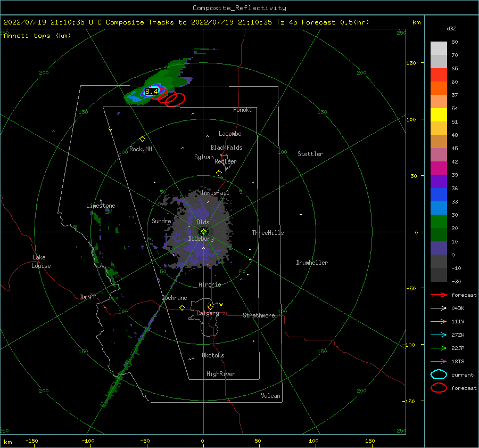
Task: Click the Banff label
Action: coord(88,297)
